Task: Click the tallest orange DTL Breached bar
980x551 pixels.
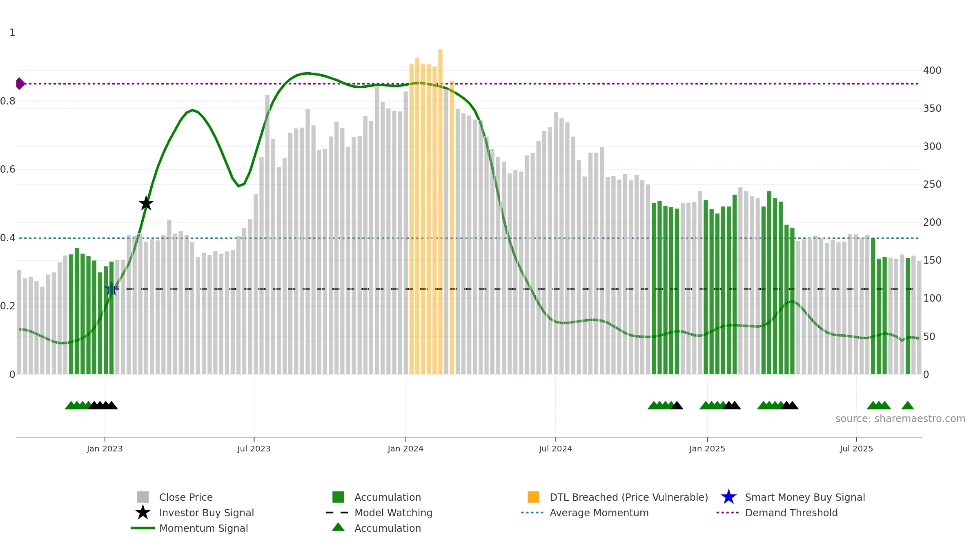Action: (440, 211)
